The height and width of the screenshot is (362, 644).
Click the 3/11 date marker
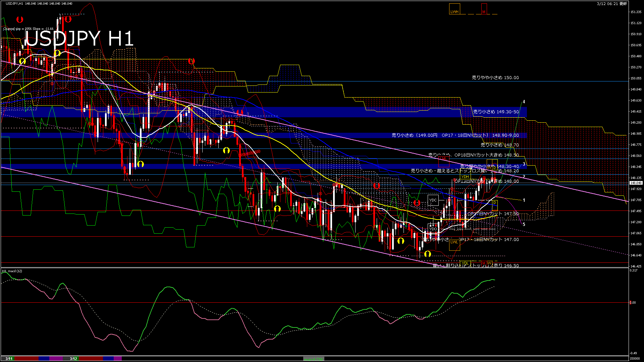[x=9, y=359]
